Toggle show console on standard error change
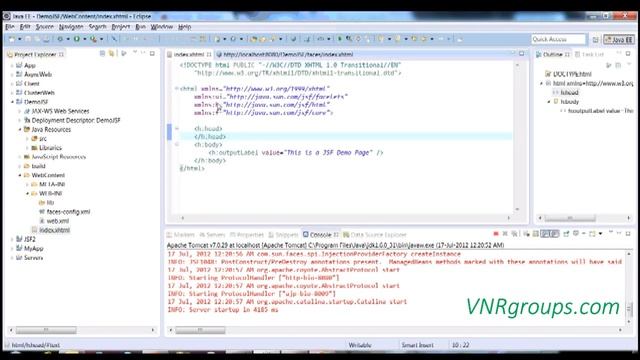 (x=554, y=234)
